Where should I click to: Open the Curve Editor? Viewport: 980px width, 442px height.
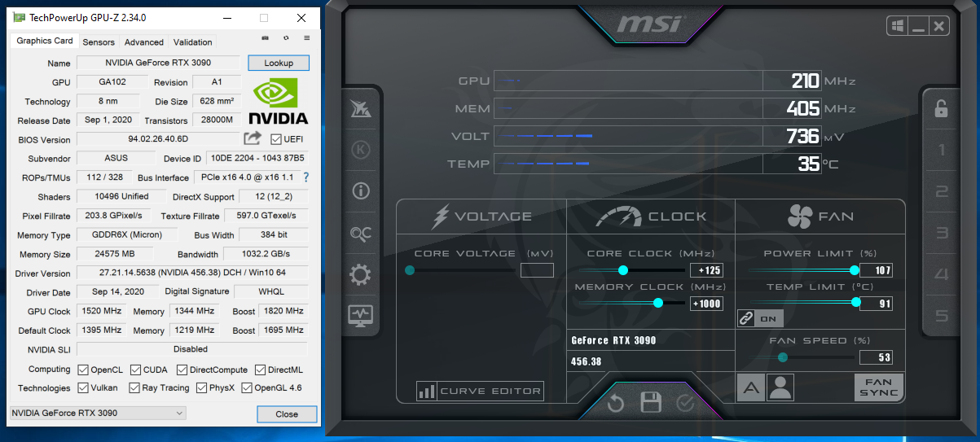tap(480, 392)
